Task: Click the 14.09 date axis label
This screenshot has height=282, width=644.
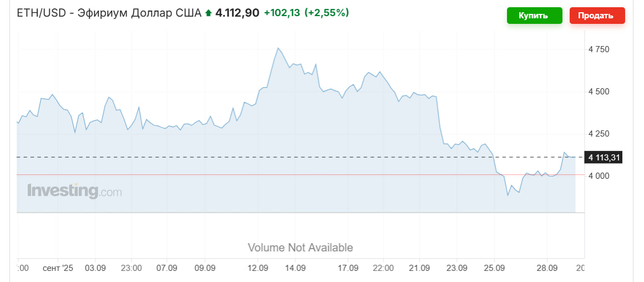Action: coord(295,268)
